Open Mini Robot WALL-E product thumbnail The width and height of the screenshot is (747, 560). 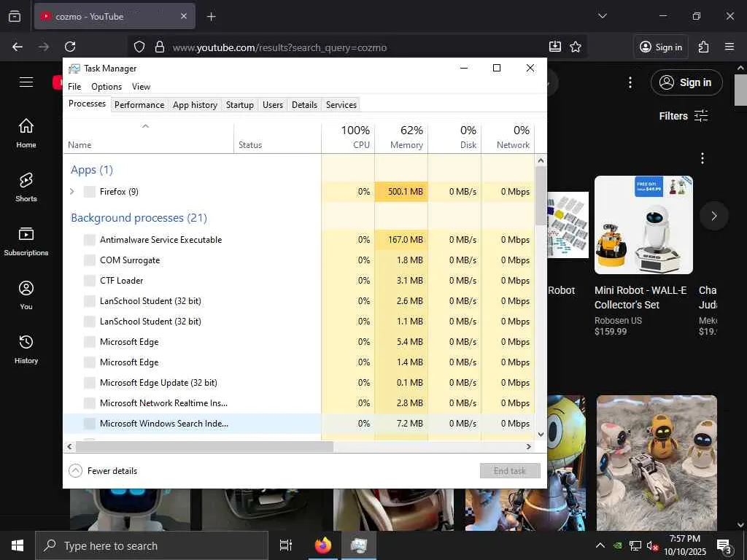[643, 225]
